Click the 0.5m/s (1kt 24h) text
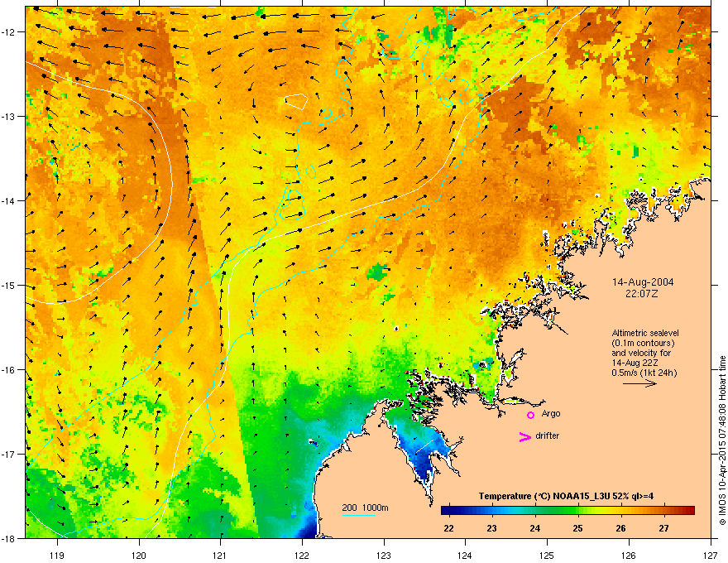 [x=644, y=373]
